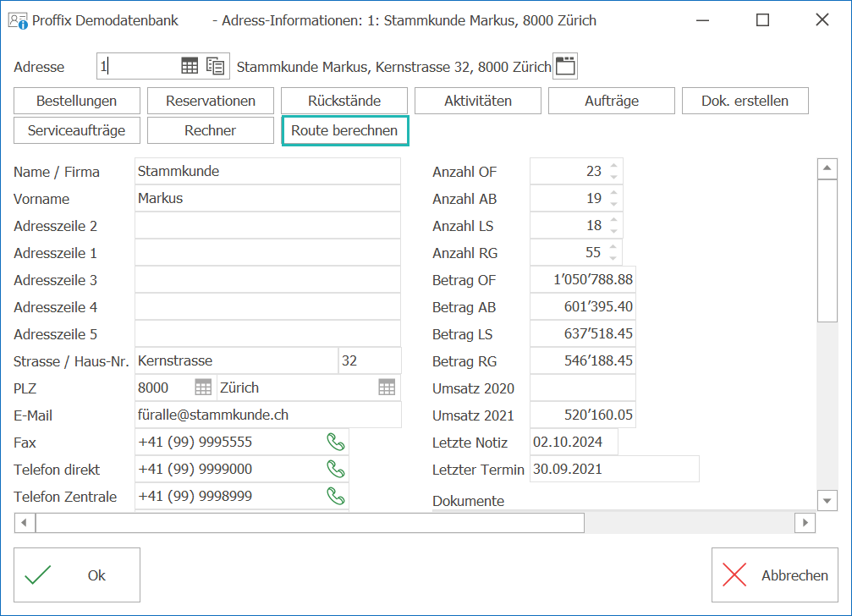852x616 pixels.
Task: Click the vertical scrollbar thumb
Action: point(827,250)
